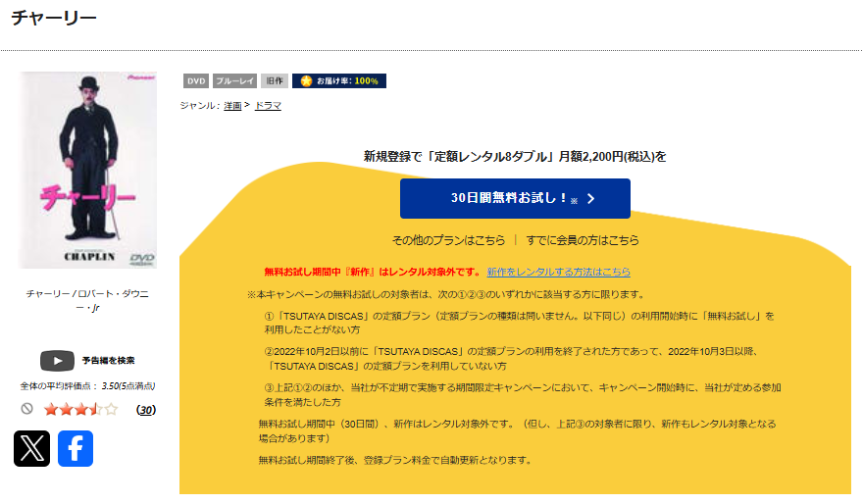The image size is (863, 504).
Task: Click the average rating text 3.50(5点満点)
Action: pos(128,386)
